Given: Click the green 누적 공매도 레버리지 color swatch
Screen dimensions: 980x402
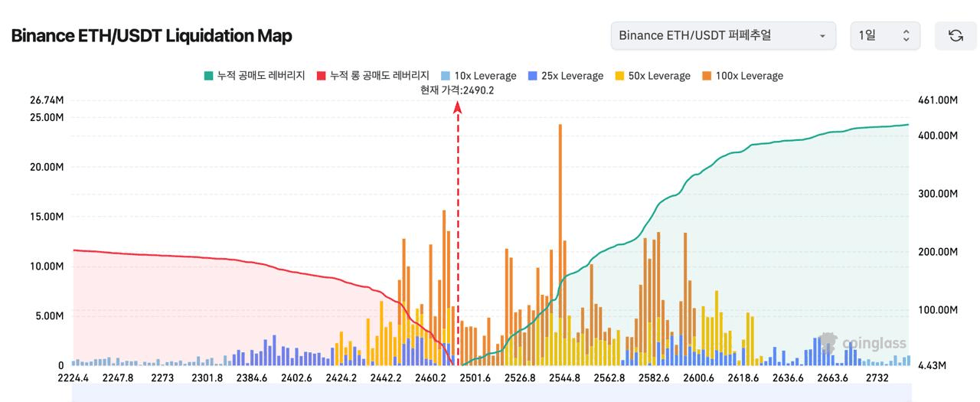Looking at the screenshot, I should click(x=208, y=76).
